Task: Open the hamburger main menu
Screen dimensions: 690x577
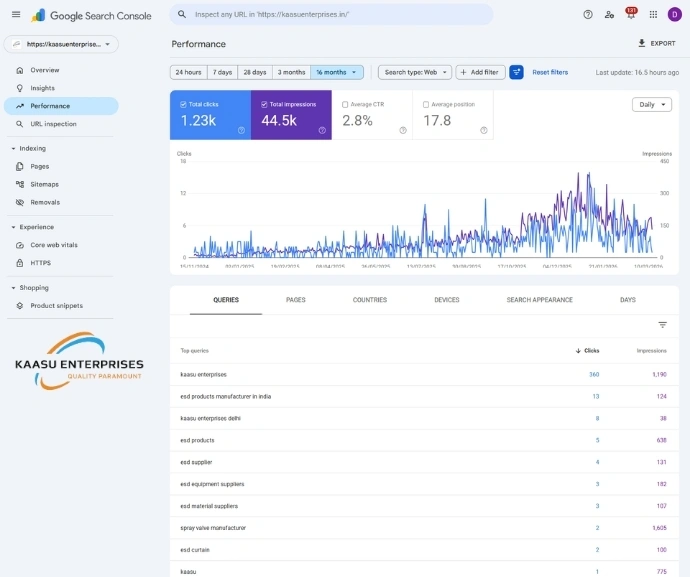Action: click(x=15, y=15)
